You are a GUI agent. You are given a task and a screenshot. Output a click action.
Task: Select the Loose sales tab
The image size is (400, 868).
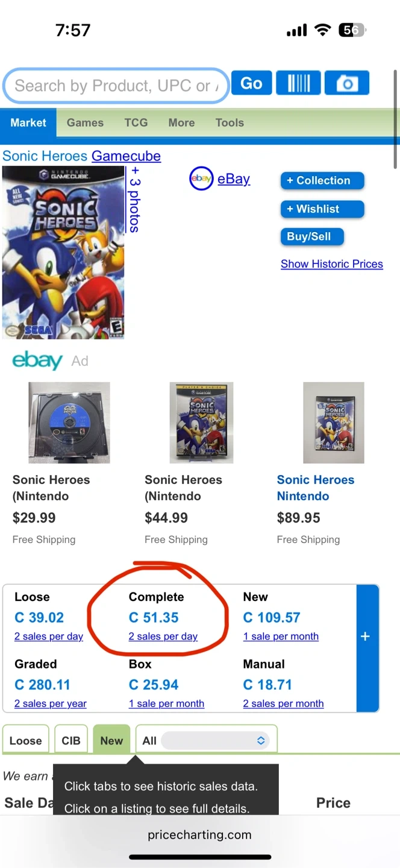pos(26,740)
